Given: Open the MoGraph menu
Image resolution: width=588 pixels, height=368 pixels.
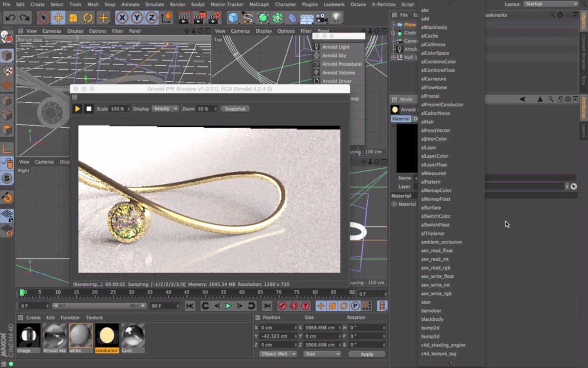Looking at the screenshot, I should point(259,4).
